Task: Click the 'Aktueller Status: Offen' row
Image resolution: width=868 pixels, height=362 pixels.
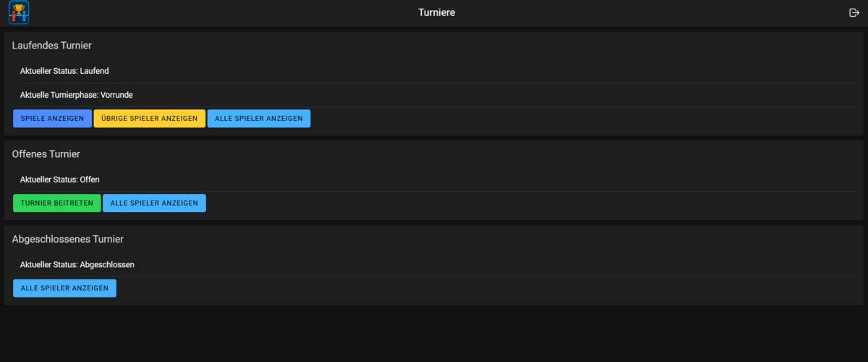Action: tap(60, 180)
